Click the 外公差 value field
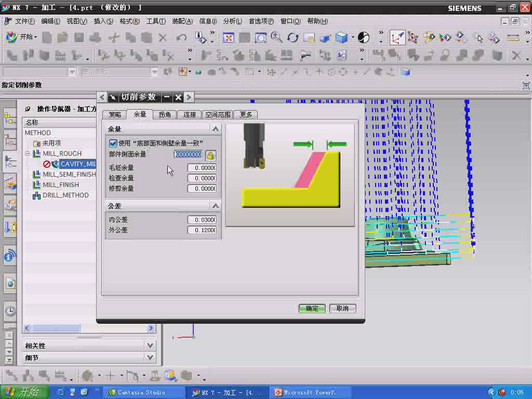Viewport: 532px width, 399px height. (202, 230)
